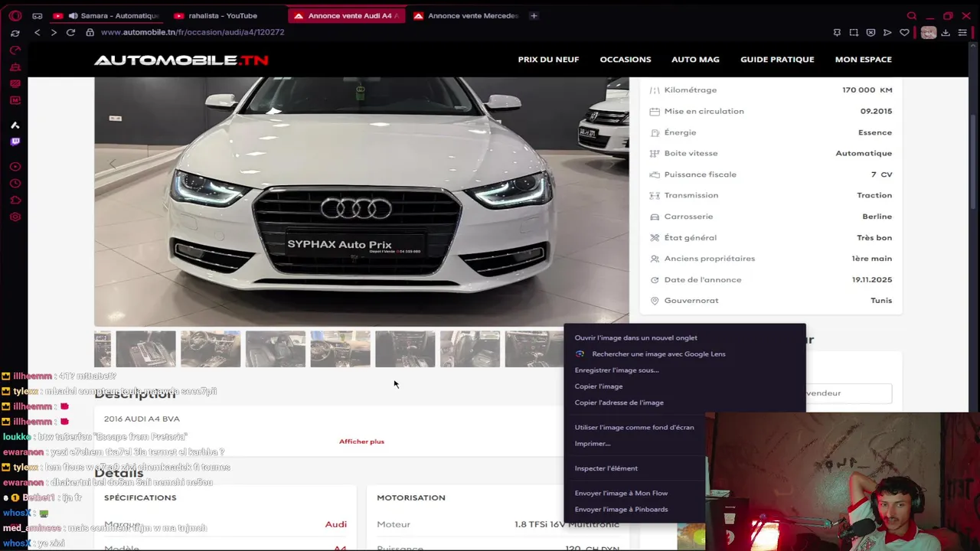Open the profile avatar in toolbar
980x551 pixels.
click(928, 32)
